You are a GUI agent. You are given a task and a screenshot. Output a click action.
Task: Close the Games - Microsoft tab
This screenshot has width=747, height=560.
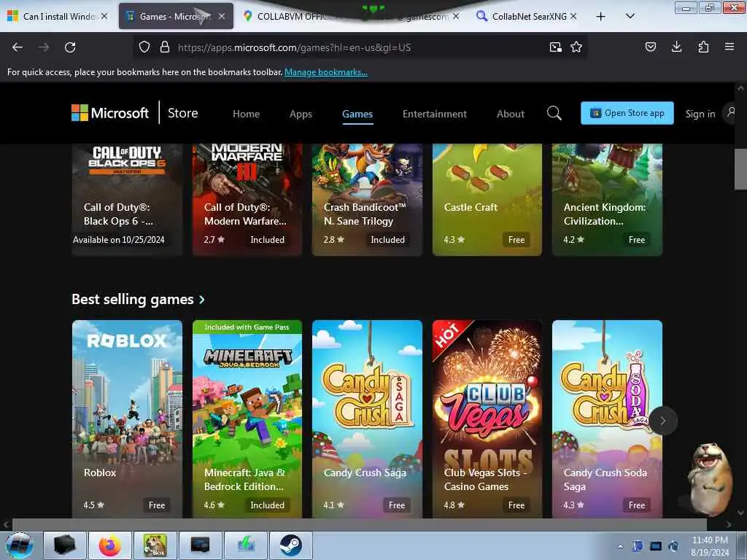(222, 16)
